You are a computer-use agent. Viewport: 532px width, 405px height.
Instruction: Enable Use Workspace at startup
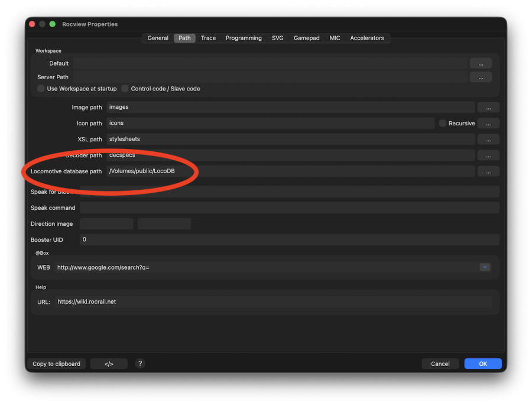coord(41,89)
